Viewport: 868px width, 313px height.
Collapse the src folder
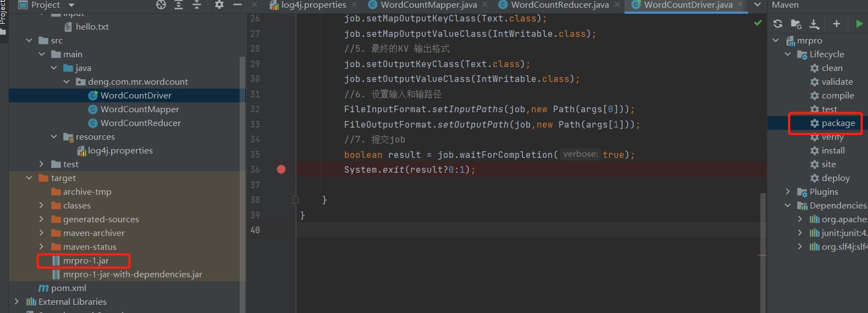(29, 41)
